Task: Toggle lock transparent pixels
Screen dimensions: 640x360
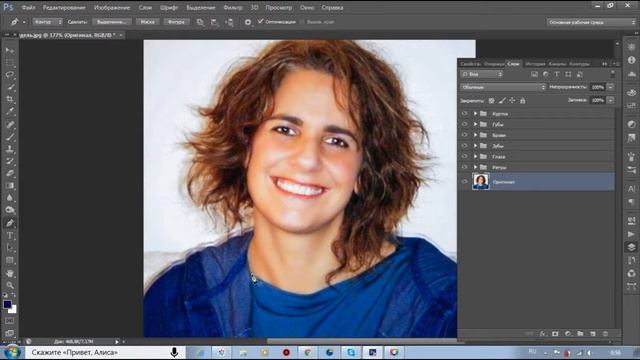Action: [491, 100]
